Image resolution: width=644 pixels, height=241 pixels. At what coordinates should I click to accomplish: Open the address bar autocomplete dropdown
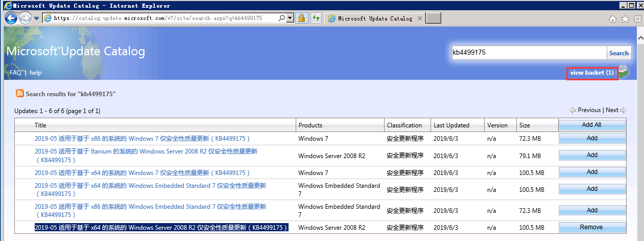291,18
